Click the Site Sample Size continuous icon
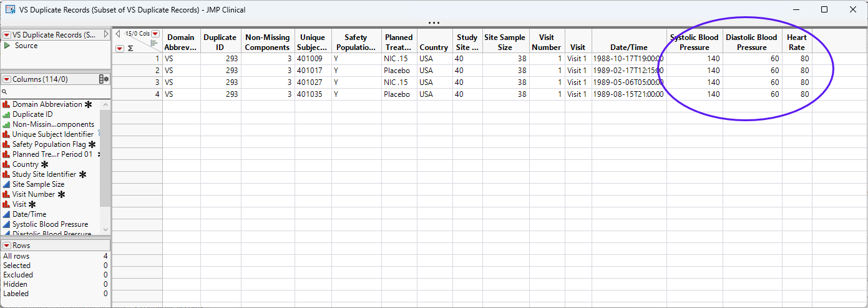Viewport: 868px width, 308px height. (7, 184)
